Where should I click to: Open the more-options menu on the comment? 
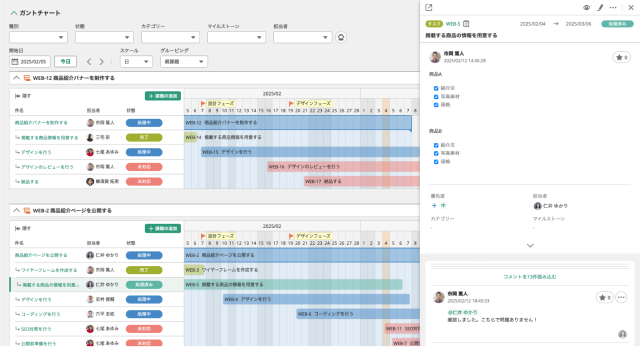[x=621, y=298]
